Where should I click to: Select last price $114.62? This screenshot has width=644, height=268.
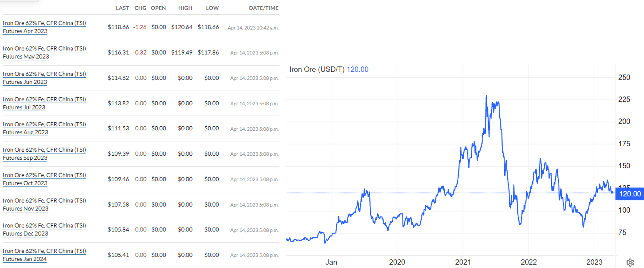coord(118,78)
